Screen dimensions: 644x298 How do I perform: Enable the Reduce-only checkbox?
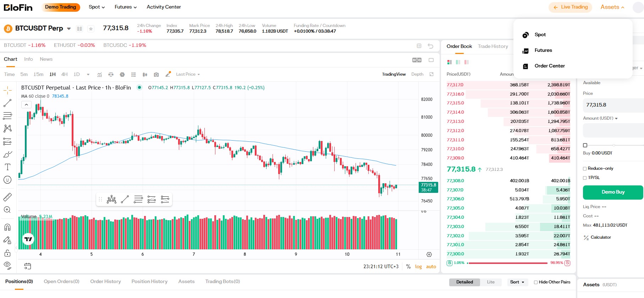[585, 169]
